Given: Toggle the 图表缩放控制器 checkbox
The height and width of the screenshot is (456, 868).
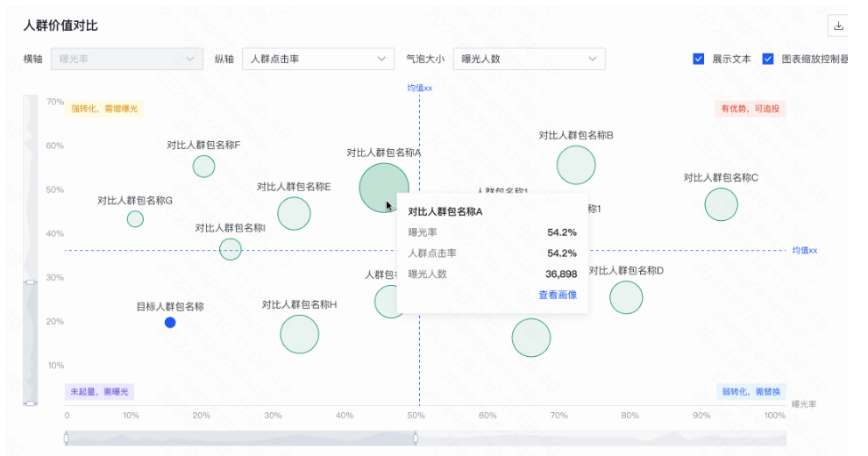Looking at the screenshot, I should [x=768, y=59].
